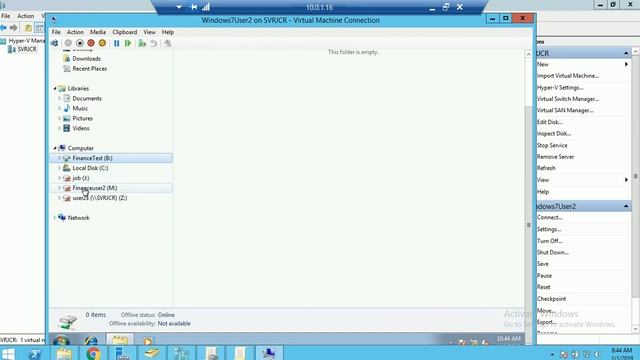Expand the Pictures library node
Screen dimensions: 640x360
[59, 118]
